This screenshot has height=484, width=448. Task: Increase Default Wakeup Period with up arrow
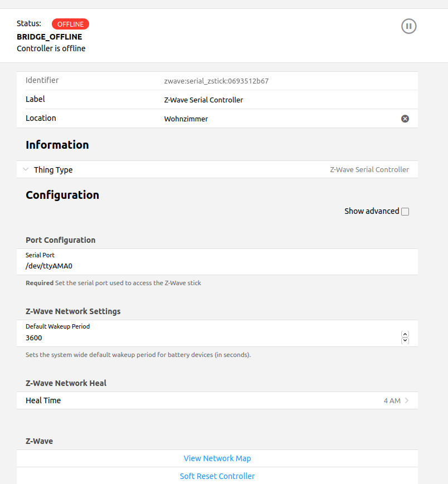pyautogui.click(x=405, y=334)
